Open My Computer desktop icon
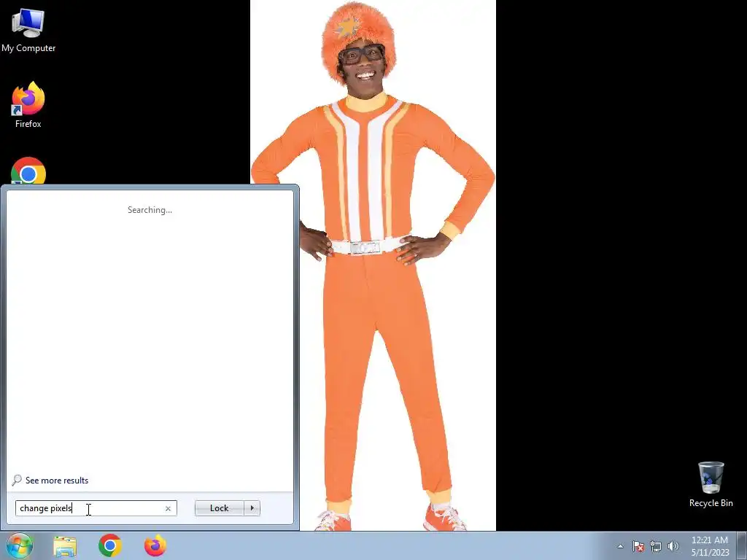 point(28,31)
